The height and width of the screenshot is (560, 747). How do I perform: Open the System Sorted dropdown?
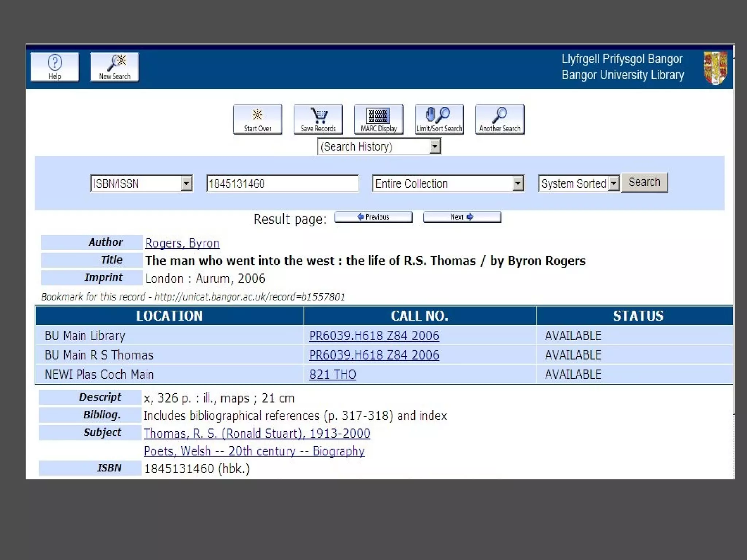614,183
